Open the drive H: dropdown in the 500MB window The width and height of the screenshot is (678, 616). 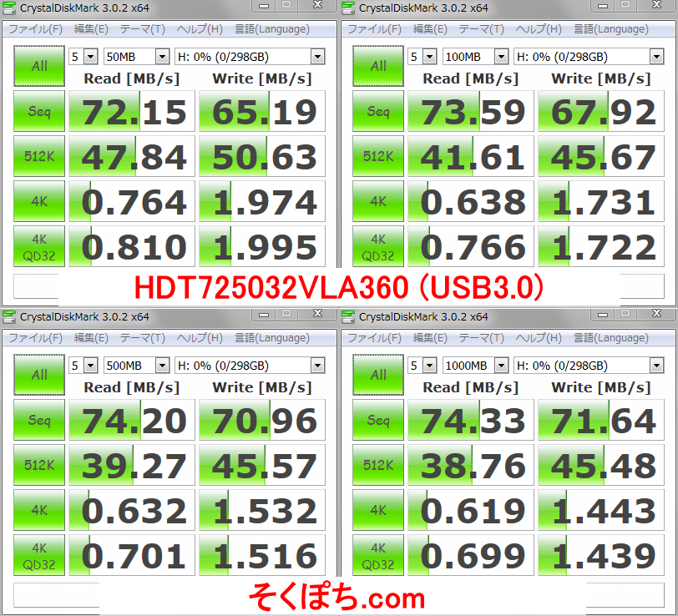coord(250,366)
